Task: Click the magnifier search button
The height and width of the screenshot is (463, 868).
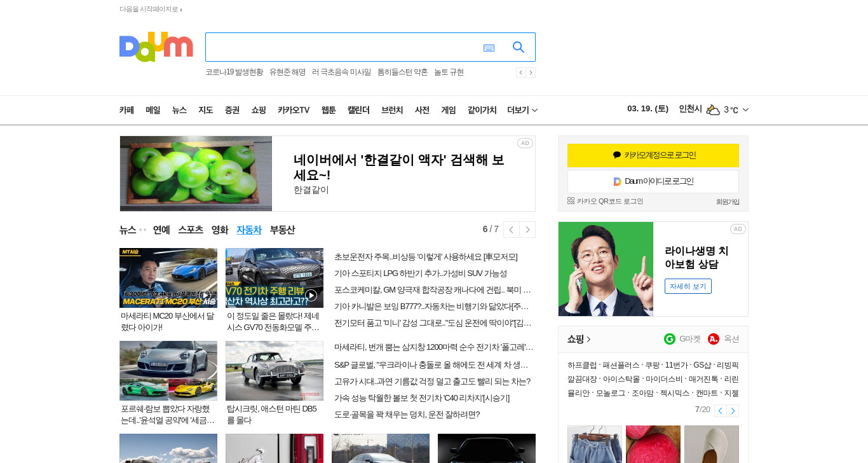Action: pos(519,47)
